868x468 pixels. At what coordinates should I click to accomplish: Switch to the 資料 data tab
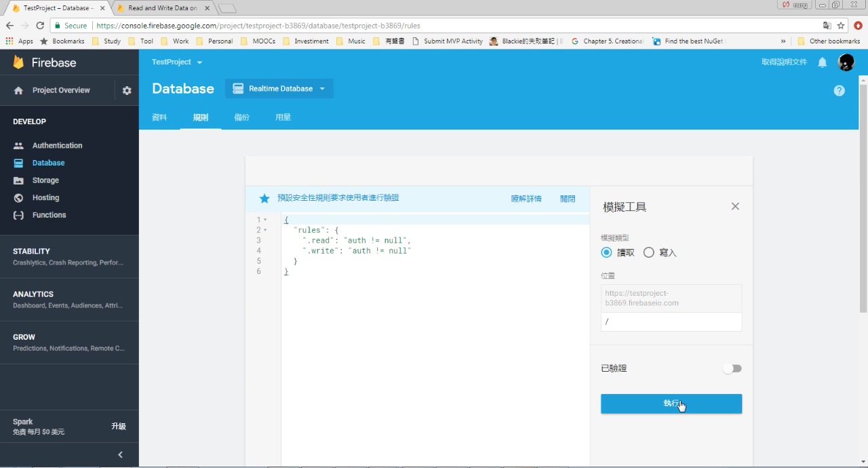point(159,117)
